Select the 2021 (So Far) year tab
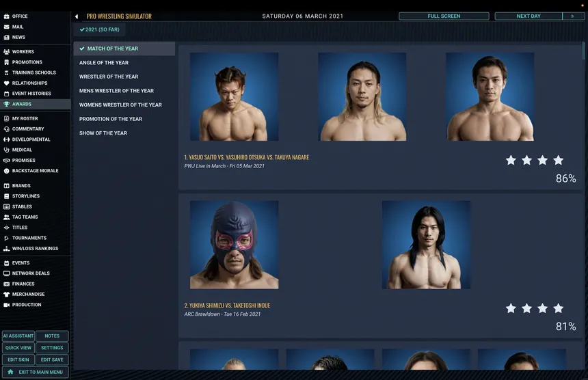 (x=99, y=29)
